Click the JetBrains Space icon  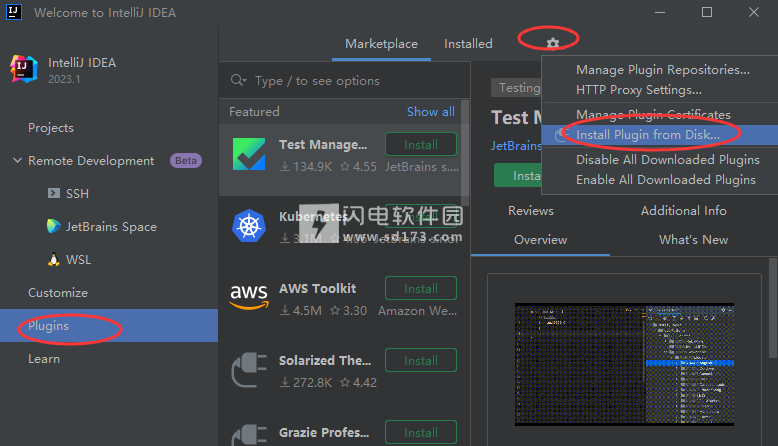coord(53,226)
